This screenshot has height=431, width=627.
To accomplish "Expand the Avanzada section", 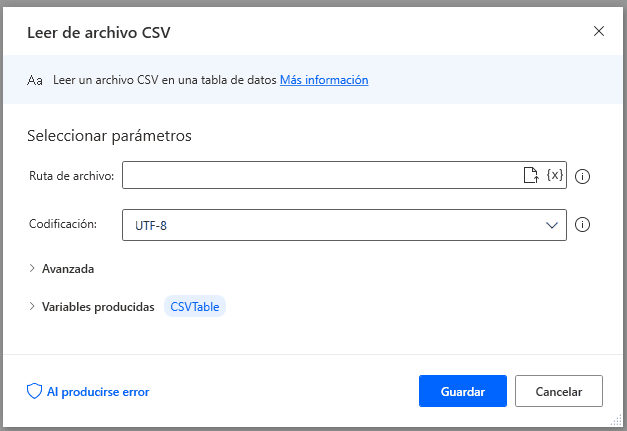I will point(62,269).
